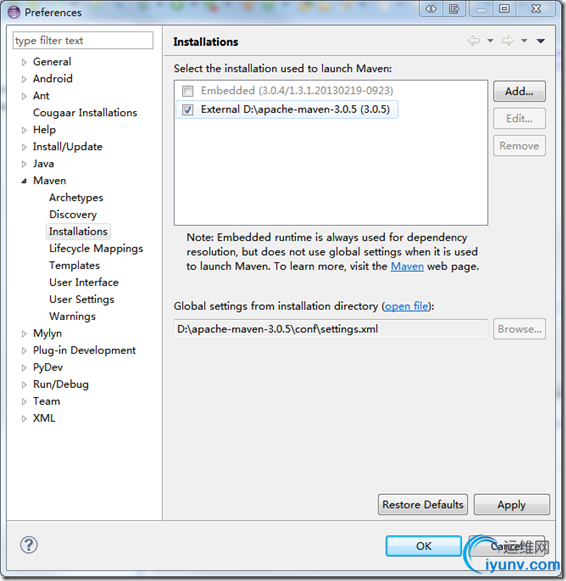Expand the Install/Update tree node

click(24, 147)
